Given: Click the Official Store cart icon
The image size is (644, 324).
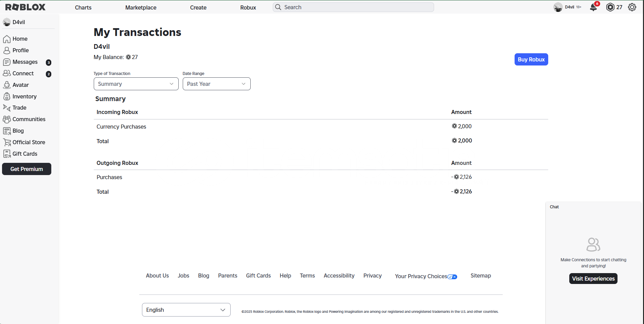Looking at the screenshot, I should tap(7, 142).
